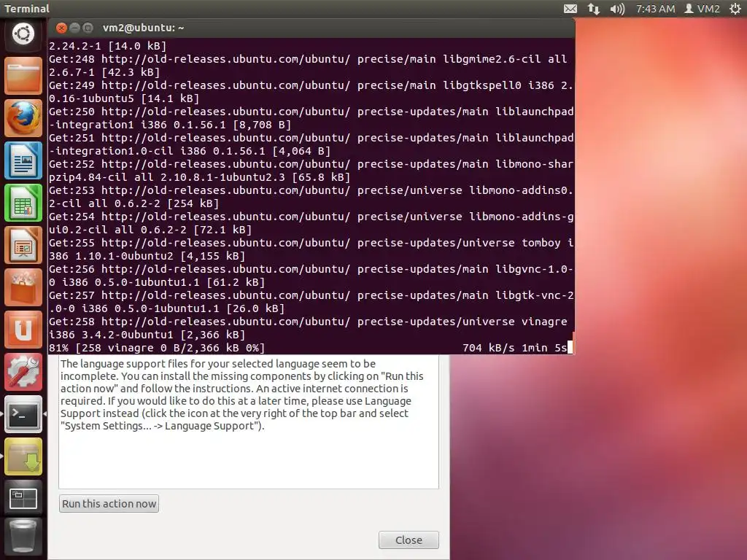The width and height of the screenshot is (747, 560).
Task: Open Ubuntu Software Center shopping bag icon
Action: [23, 287]
